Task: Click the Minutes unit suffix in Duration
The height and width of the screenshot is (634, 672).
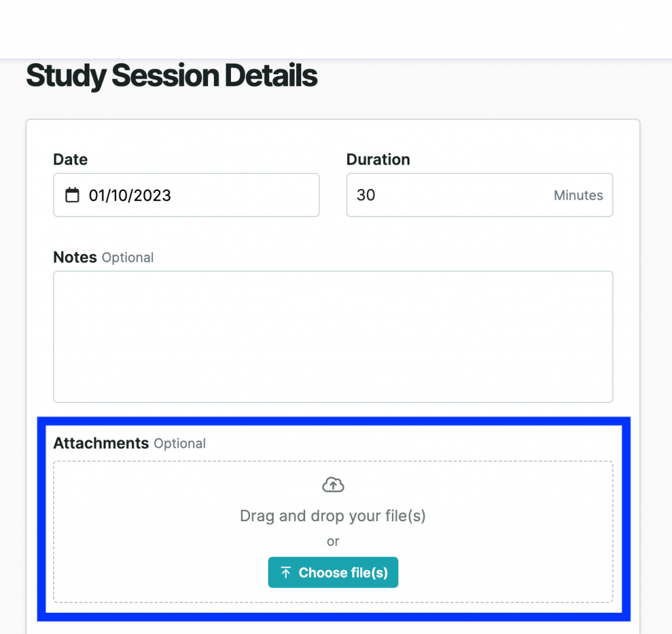Action: coord(578,196)
